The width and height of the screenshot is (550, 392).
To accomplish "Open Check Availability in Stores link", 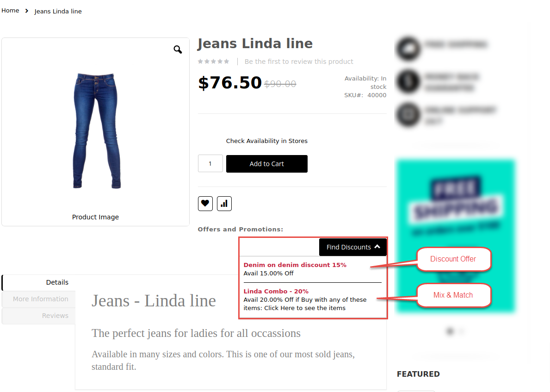I will (266, 141).
